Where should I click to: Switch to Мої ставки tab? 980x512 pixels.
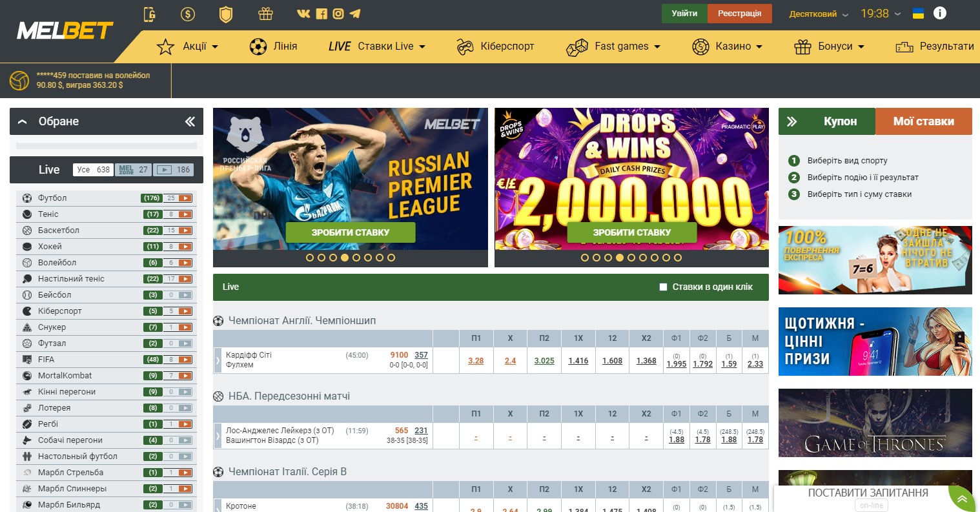click(923, 121)
